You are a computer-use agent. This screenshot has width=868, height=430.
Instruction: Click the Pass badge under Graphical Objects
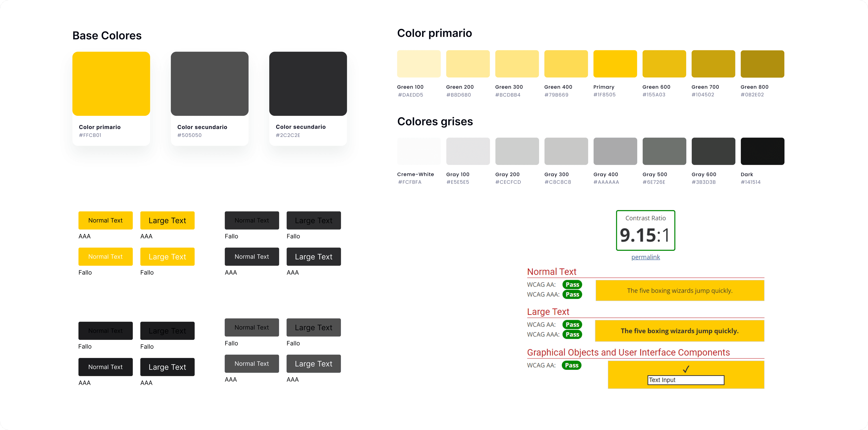pyautogui.click(x=572, y=365)
